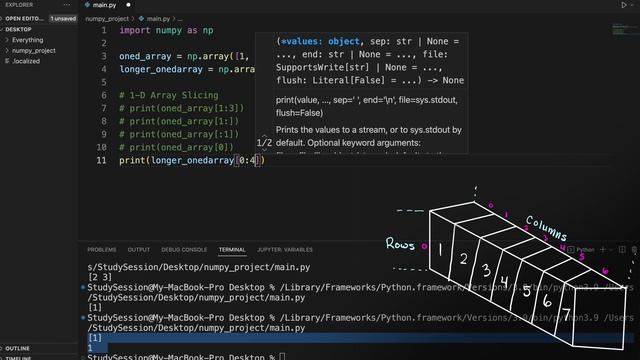640x360 pixels.
Task: Expand the numpy_project folder
Action: 33,51
